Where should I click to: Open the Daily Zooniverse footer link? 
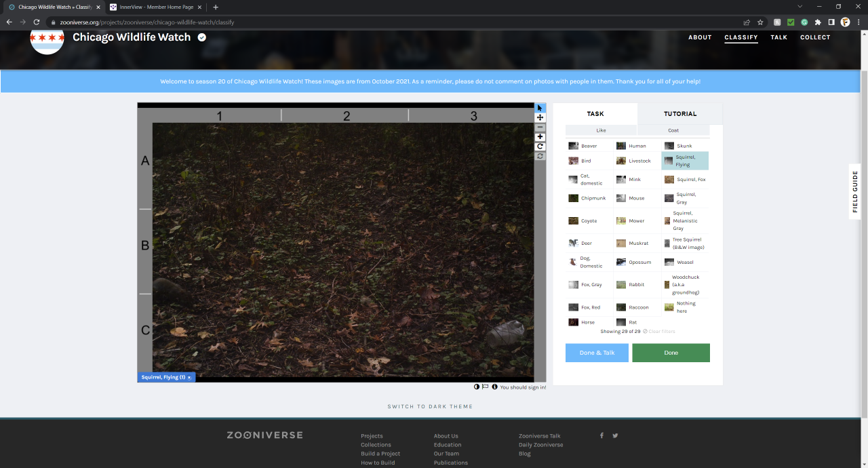[540, 445]
